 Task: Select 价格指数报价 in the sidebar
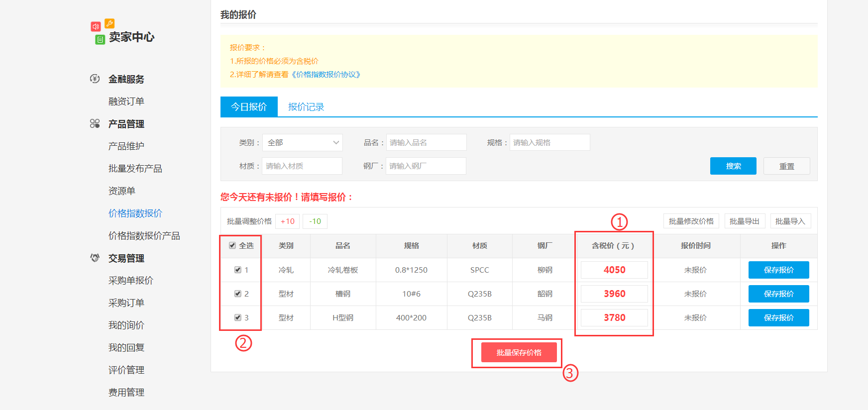click(135, 213)
